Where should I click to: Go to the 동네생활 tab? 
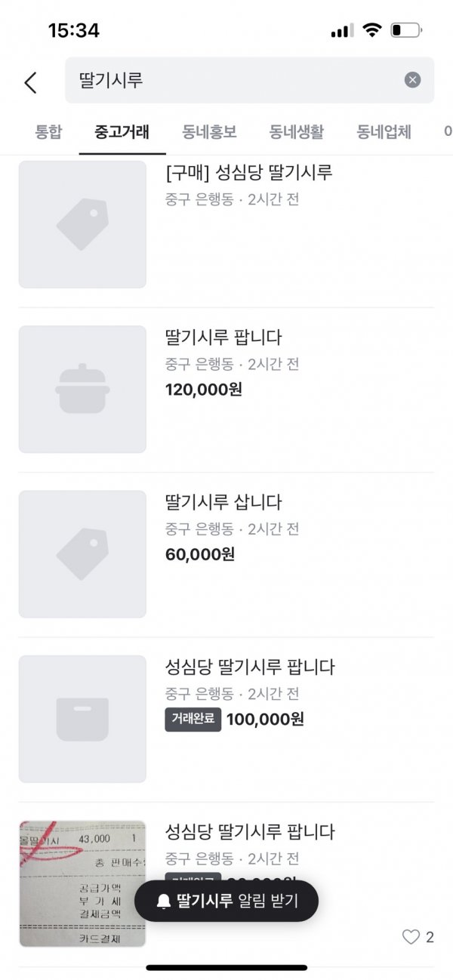(297, 132)
